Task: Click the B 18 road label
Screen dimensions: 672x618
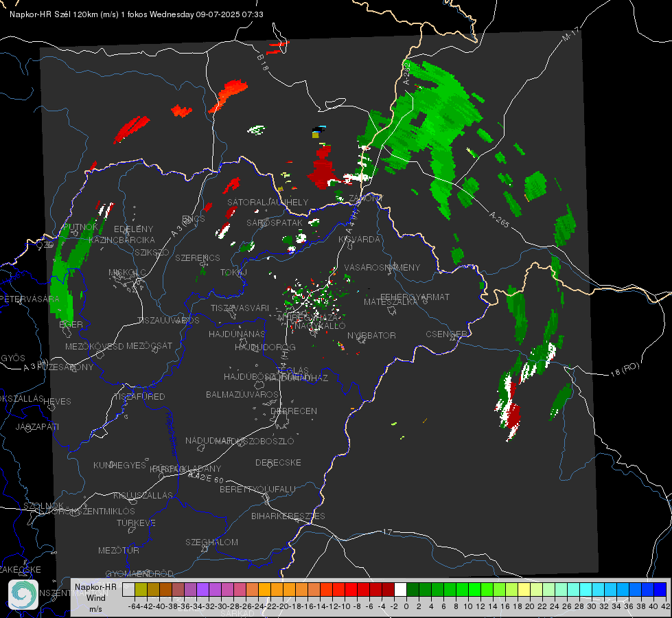Action: click(262, 62)
